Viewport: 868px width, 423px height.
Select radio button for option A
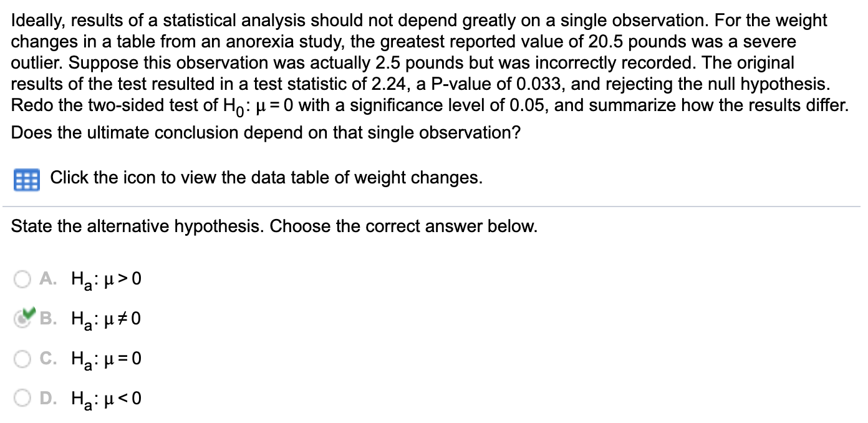pos(23,280)
